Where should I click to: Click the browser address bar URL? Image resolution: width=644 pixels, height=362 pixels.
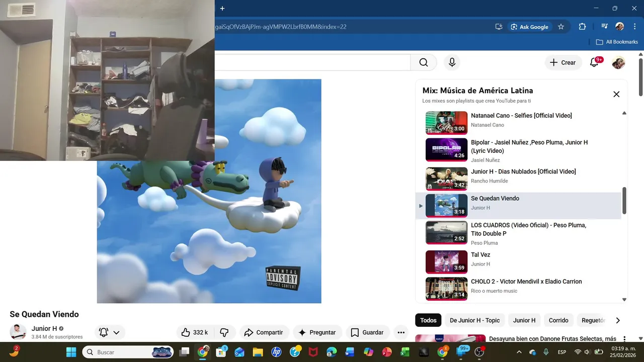(x=281, y=27)
